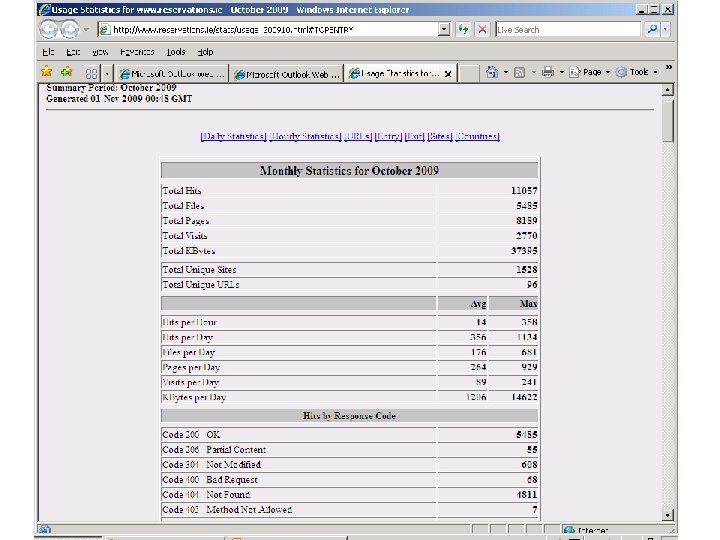The image size is (720, 540).
Task: Click the Forward navigation button
Action: pyautogui.click(x=69, y=29)
